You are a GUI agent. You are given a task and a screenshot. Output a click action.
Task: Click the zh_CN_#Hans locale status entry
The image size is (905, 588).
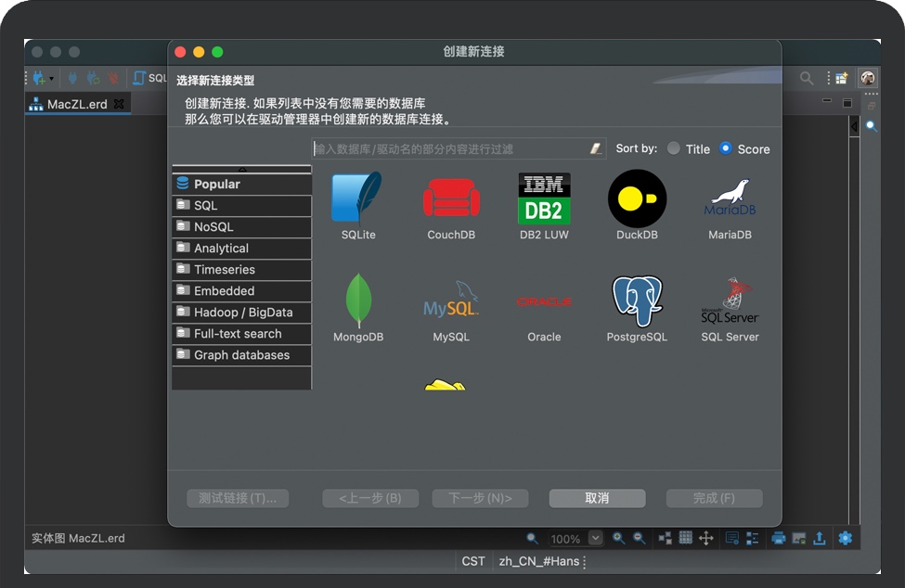point(539,561)
